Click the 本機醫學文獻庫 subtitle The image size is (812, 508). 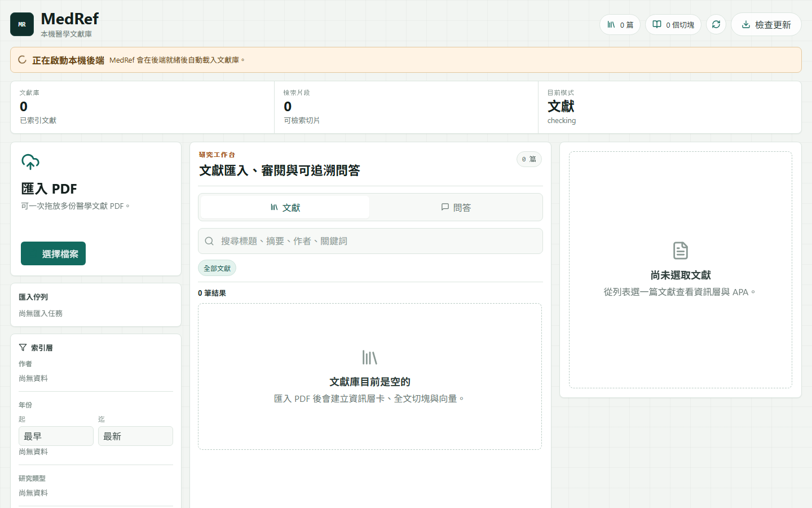pos(67,34)
